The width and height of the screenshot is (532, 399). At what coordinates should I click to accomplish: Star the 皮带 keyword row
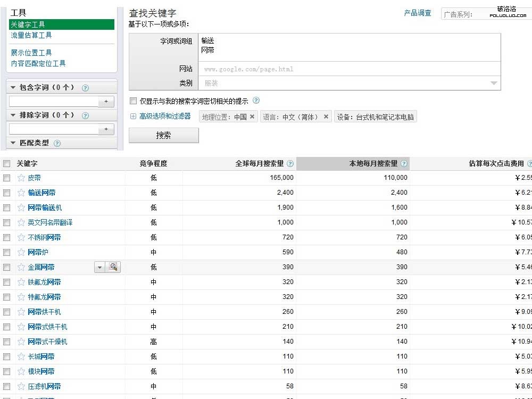(x=21, y=178)
